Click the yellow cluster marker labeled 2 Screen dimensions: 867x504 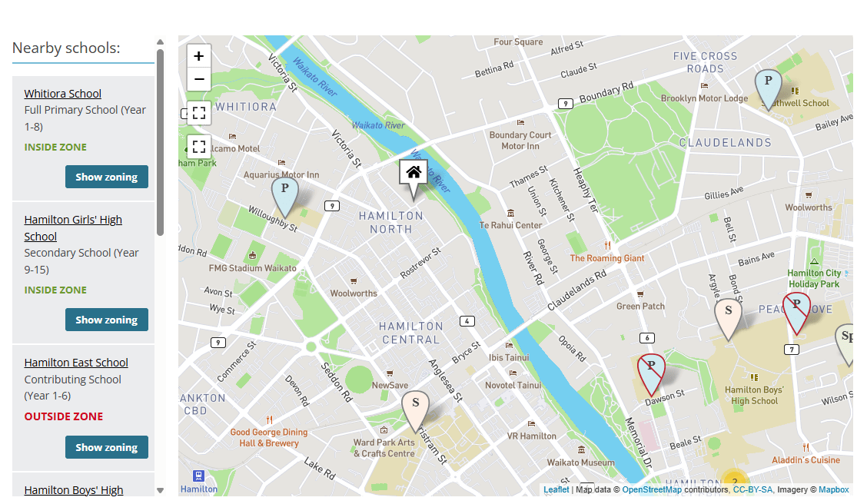(x=734, y=482)
